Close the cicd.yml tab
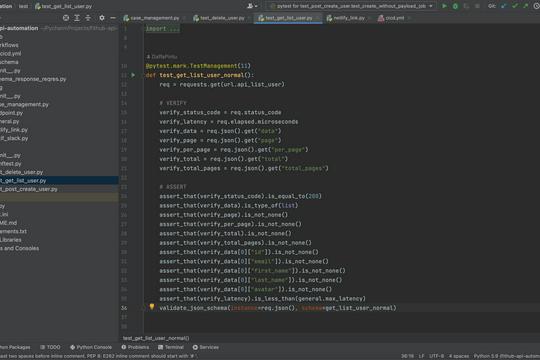The image size is (540, 360). tap(409, 18)
